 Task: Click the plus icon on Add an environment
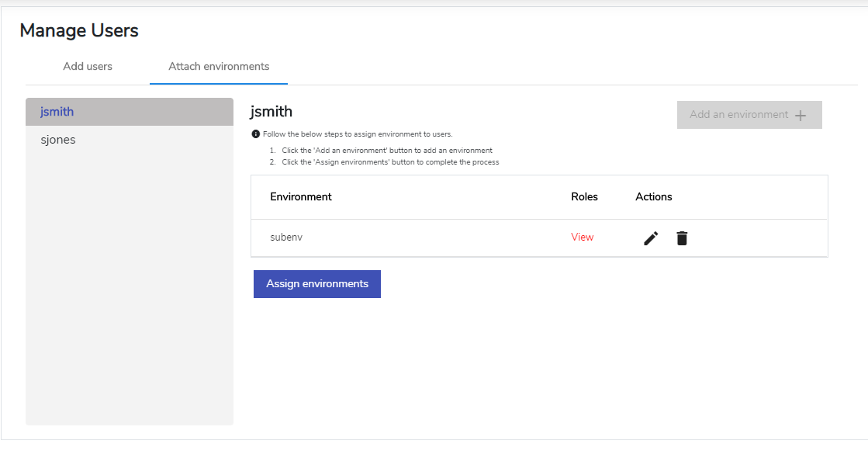coord(801,115)
